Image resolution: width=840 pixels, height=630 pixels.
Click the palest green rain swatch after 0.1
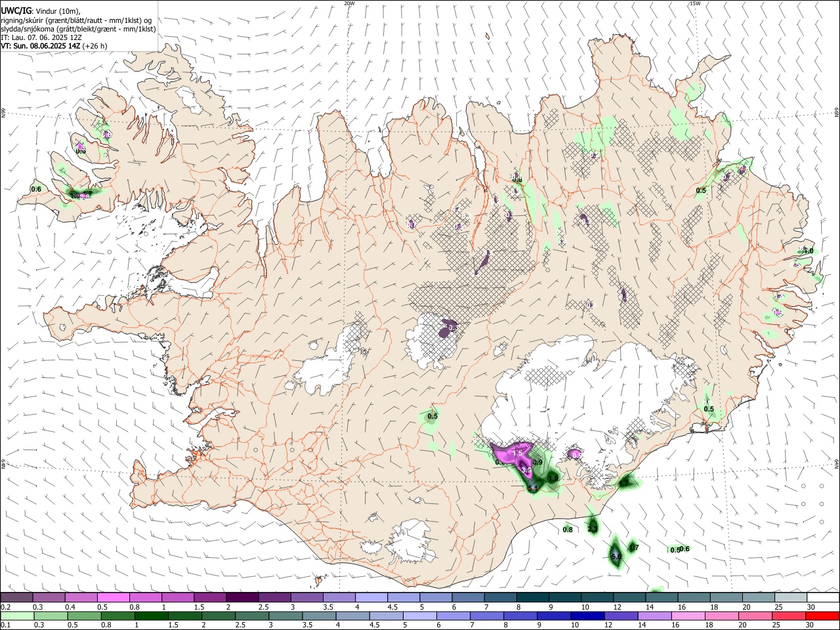coord(17,616)
